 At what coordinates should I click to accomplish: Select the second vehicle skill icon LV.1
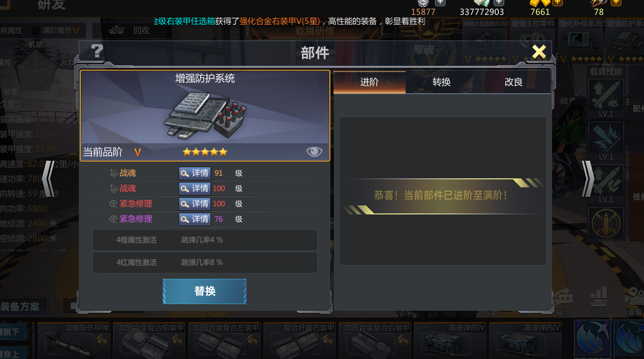pos(606,141)
